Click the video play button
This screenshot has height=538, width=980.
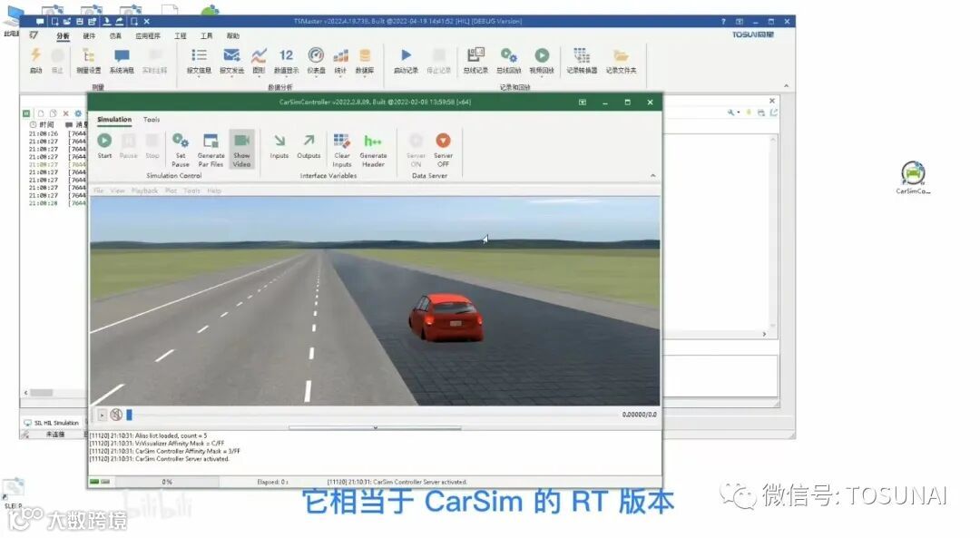102,415
